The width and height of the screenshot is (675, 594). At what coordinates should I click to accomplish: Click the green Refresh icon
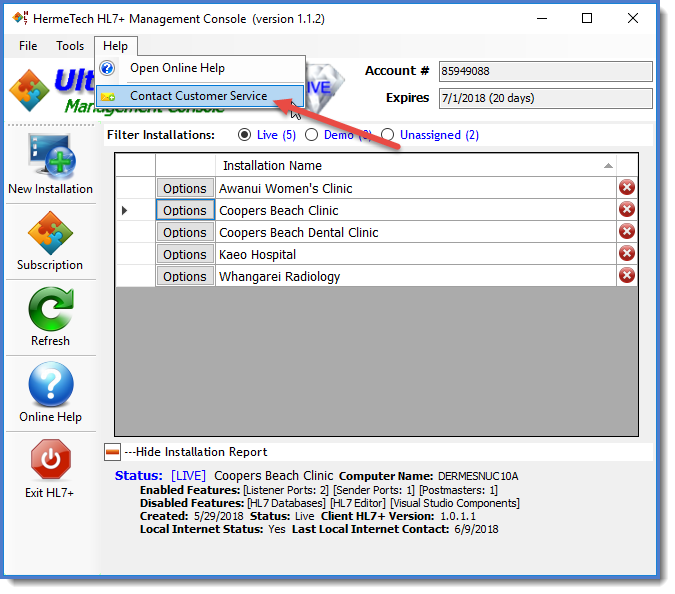51,309
